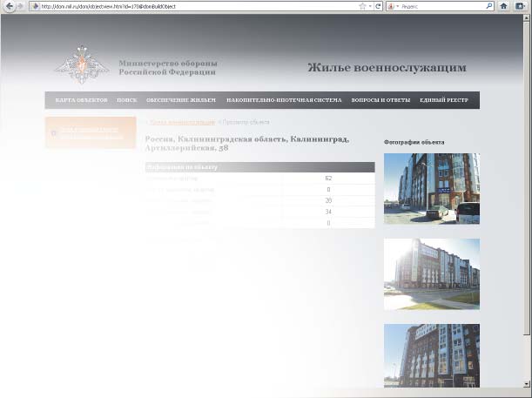Open the 'Единый реестр' menu item
The image size is (532, 398).
(x=444, y=100)
